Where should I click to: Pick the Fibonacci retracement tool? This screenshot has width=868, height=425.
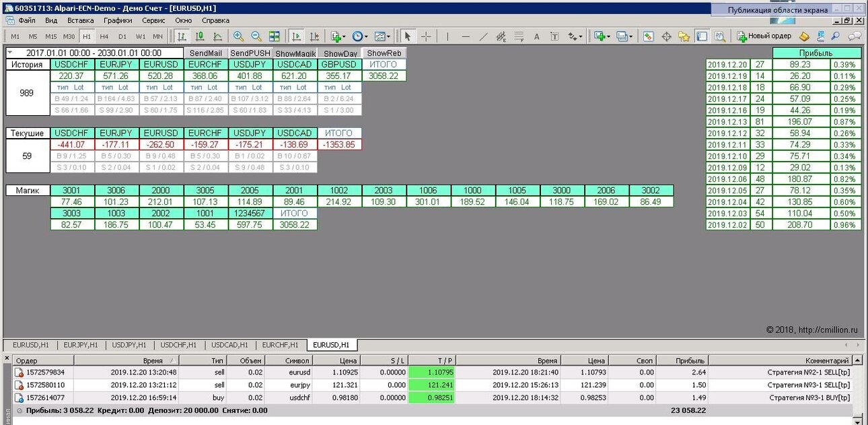point(519,36)
